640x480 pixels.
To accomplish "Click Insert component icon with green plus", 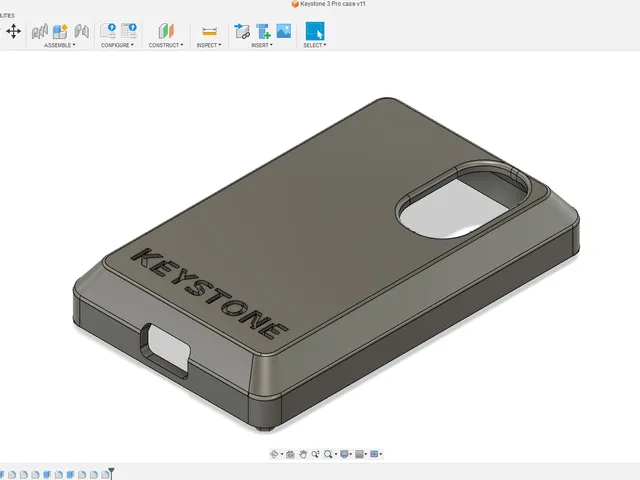I will [x=263, y=31].
